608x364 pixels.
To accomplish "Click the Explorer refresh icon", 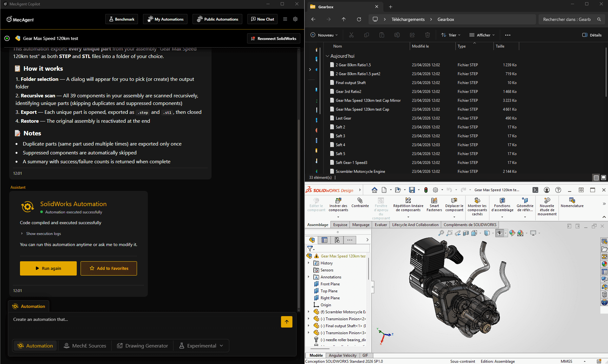I will coord(359,19).
